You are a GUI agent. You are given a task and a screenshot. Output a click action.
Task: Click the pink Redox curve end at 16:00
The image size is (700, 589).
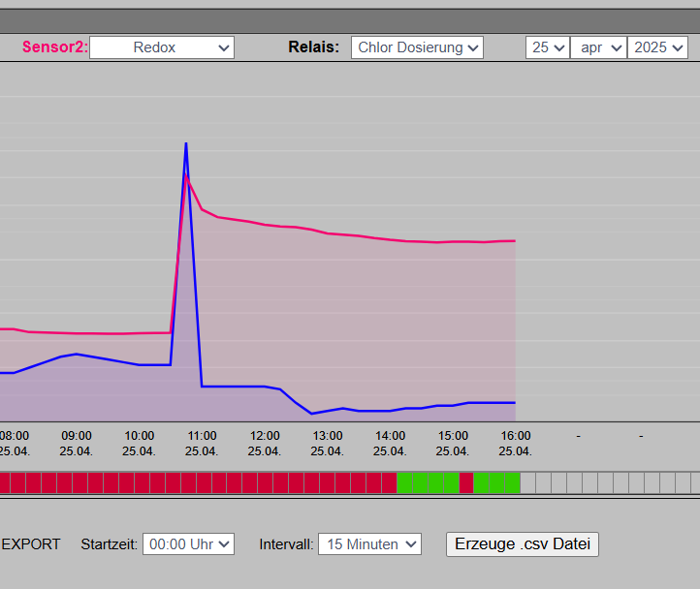click(x=515, y=241)
